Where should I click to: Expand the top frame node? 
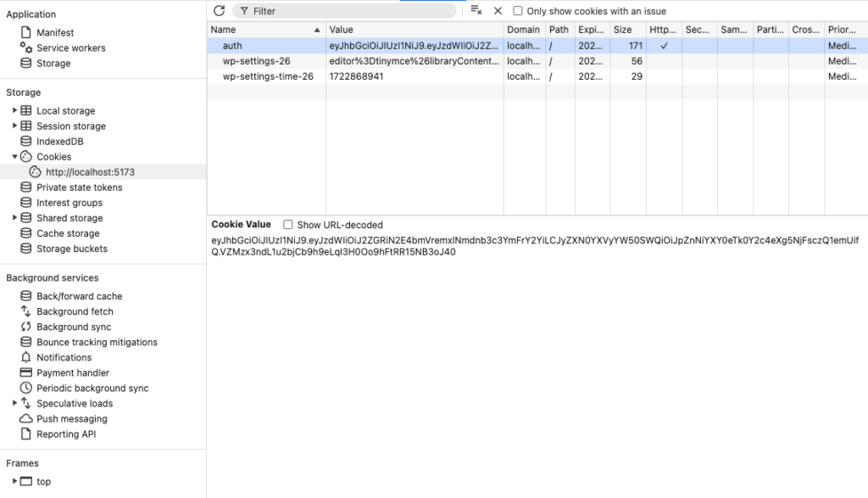click(x=14, y=482)
